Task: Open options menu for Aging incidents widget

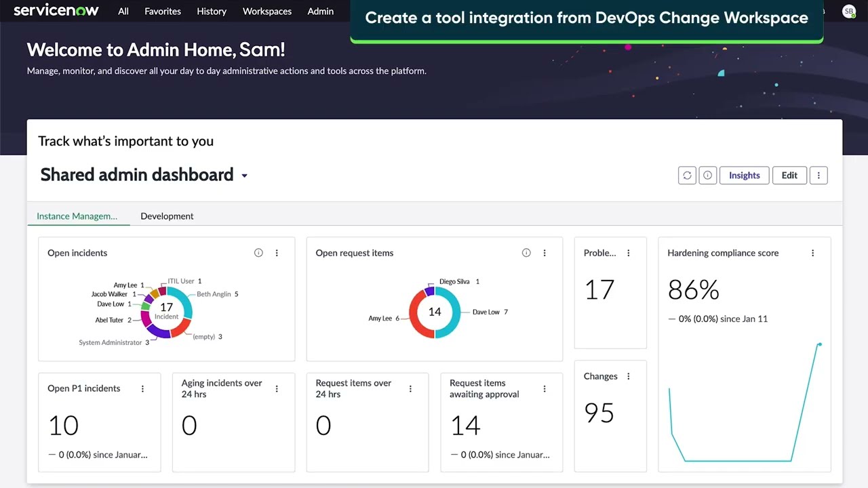Action: 277,388
